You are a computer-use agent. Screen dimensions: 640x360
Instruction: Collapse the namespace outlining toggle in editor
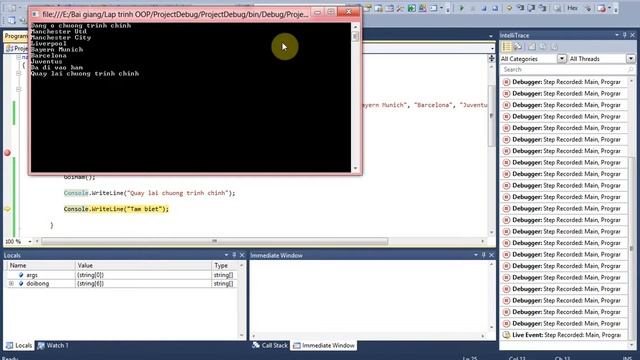(x=18, y=57)
